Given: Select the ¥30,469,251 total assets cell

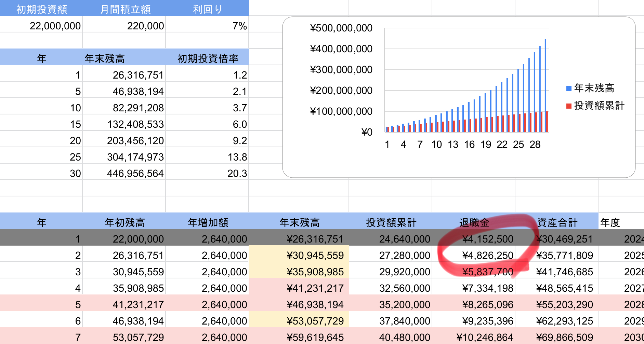Looking at the screenshot, I should coord(564,239).
